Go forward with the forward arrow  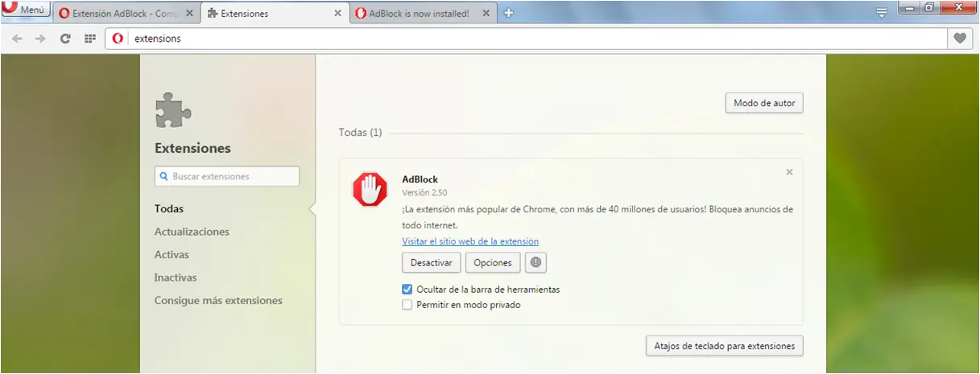[40, 38]
